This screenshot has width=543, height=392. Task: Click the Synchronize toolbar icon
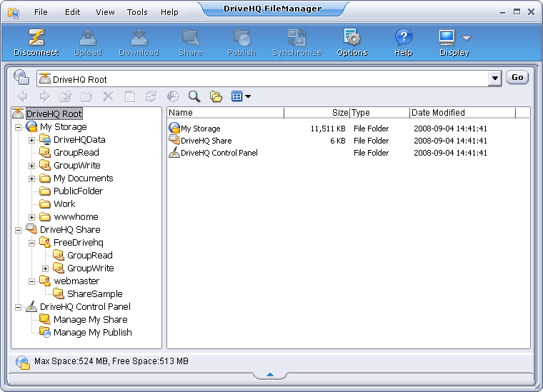click(x=297, y=38)
